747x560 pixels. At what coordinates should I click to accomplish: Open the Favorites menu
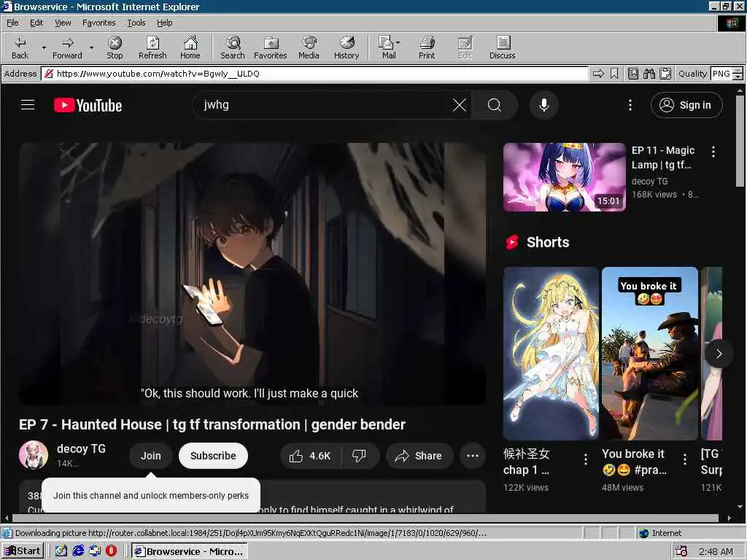[x=98, y=23]
